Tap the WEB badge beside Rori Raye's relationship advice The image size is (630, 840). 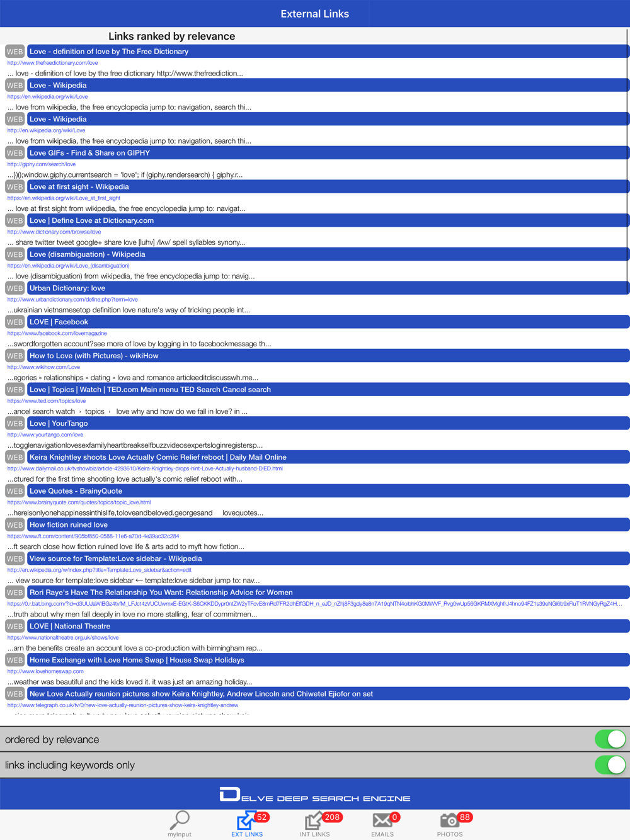pyautogui.click(x=14, y=593)
